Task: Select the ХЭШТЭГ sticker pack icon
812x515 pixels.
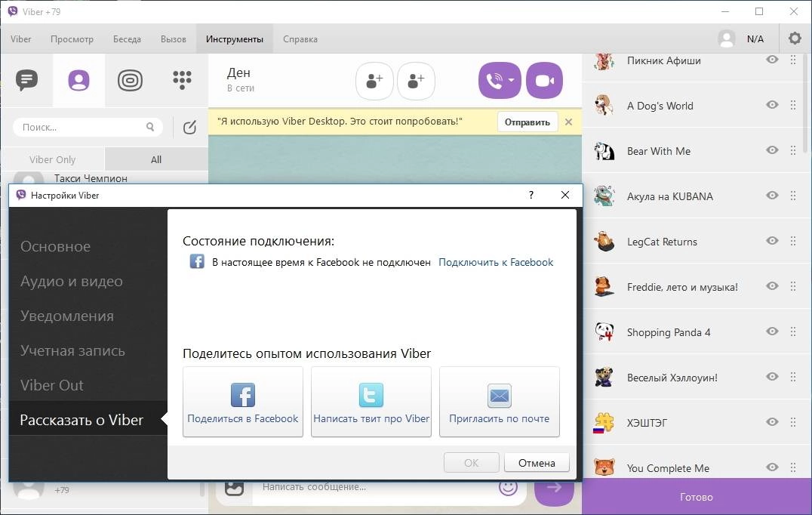Action: [x=604, y=423]
